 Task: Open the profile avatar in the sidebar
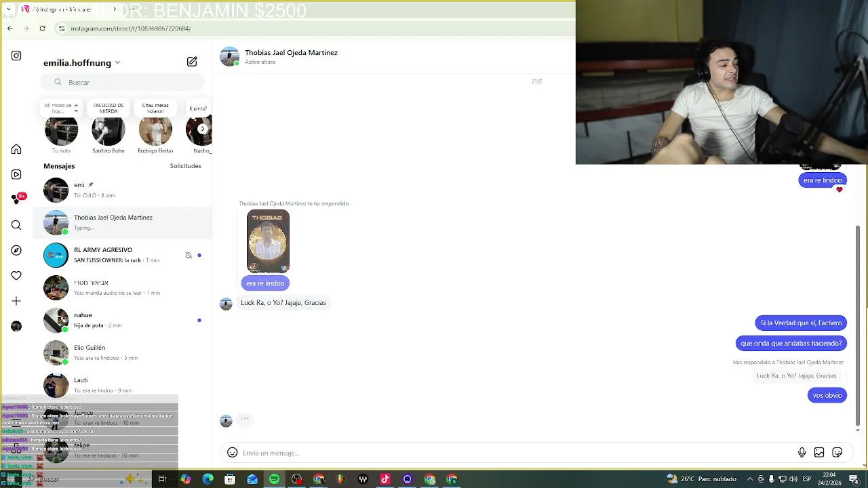(x=16, y=326)
